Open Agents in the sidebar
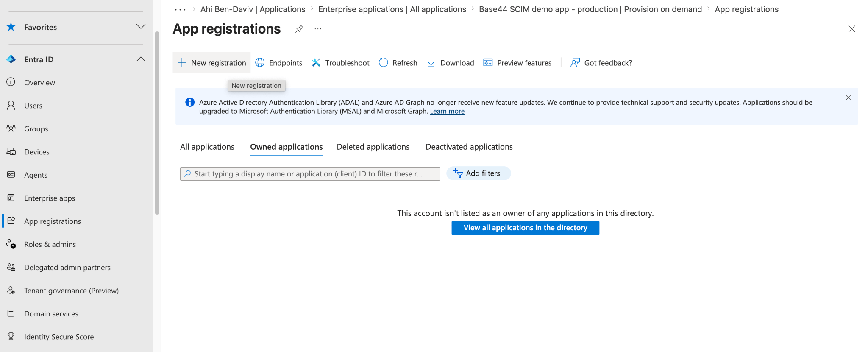This screenshot has height=352, width=868. (x=36, y=175)
